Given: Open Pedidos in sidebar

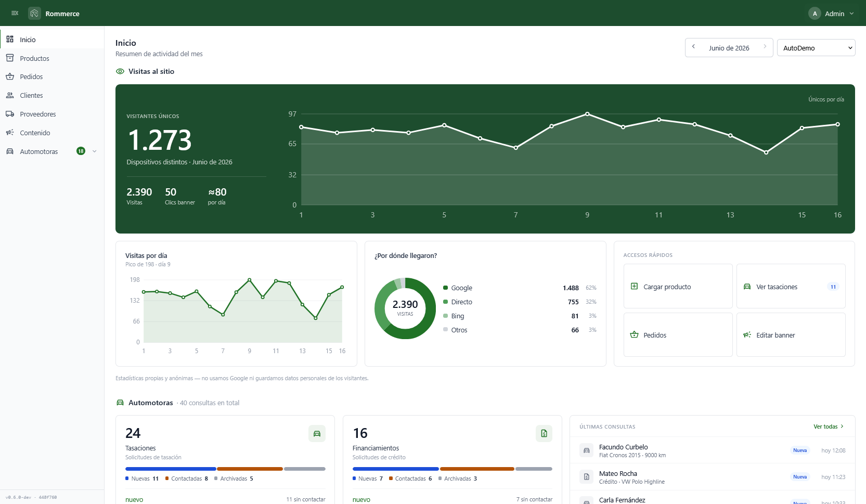Looking at the screenshot, I should [52, 76].
